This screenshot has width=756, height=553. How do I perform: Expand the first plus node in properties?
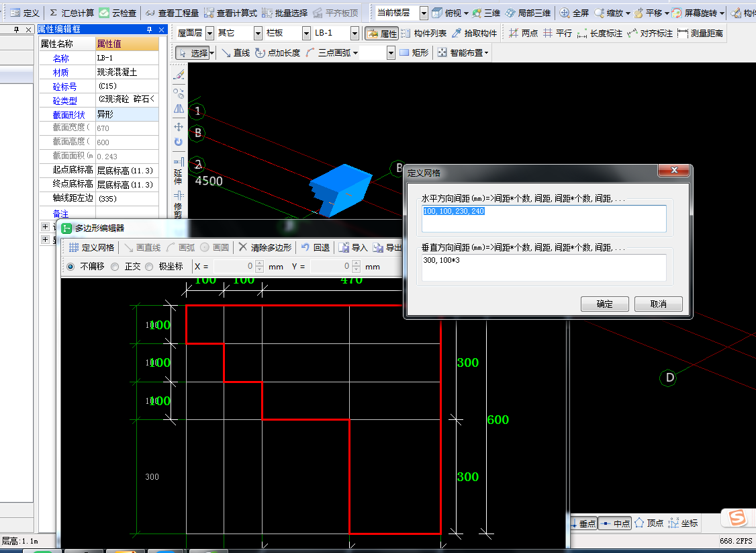[46, 227]
